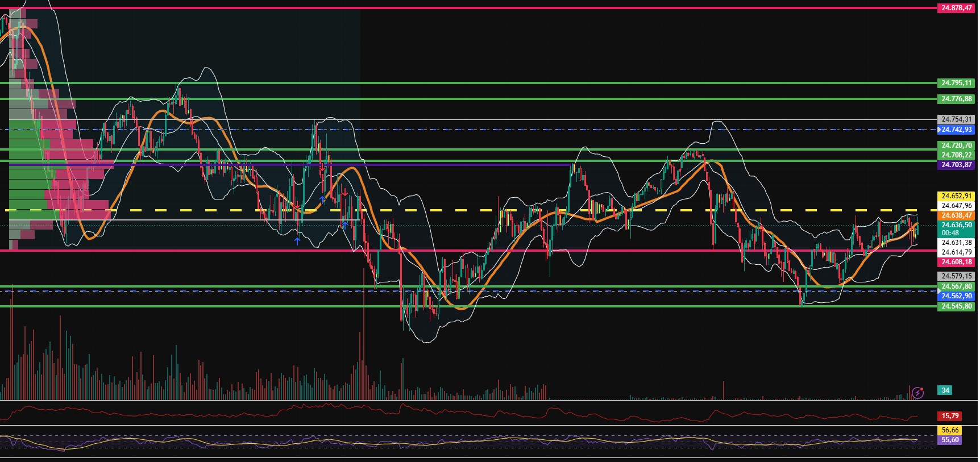Click the current price label with 00:48 countdown
Image resolution: width=980 pixels, height=462 pixels.
pyautogui.click(x=956, y=228)
